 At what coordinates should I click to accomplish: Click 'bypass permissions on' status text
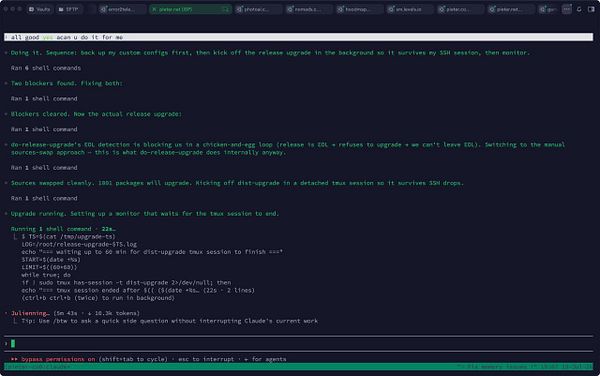(58, 359)
